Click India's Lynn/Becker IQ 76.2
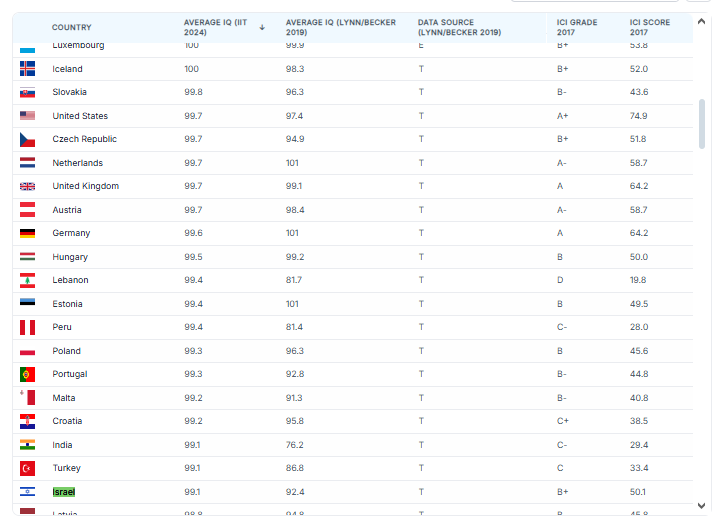 point(294,445)
